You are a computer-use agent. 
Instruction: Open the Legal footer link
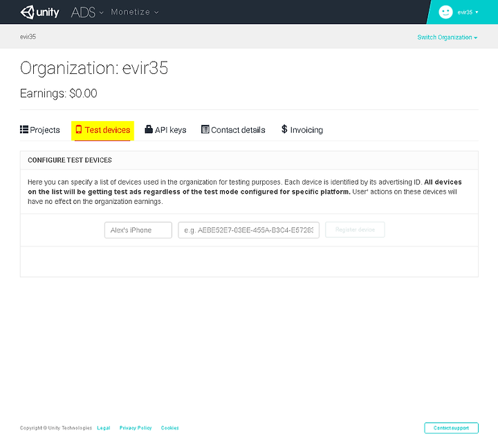104,428
